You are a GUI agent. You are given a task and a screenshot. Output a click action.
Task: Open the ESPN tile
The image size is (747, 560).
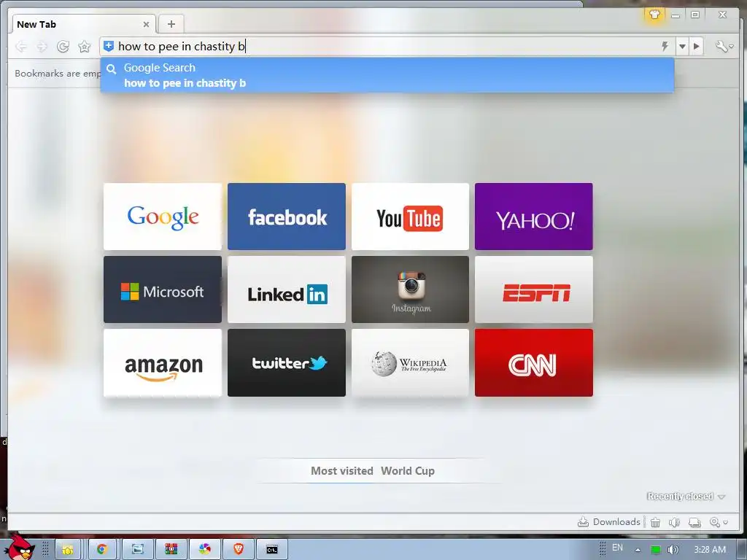533,289
